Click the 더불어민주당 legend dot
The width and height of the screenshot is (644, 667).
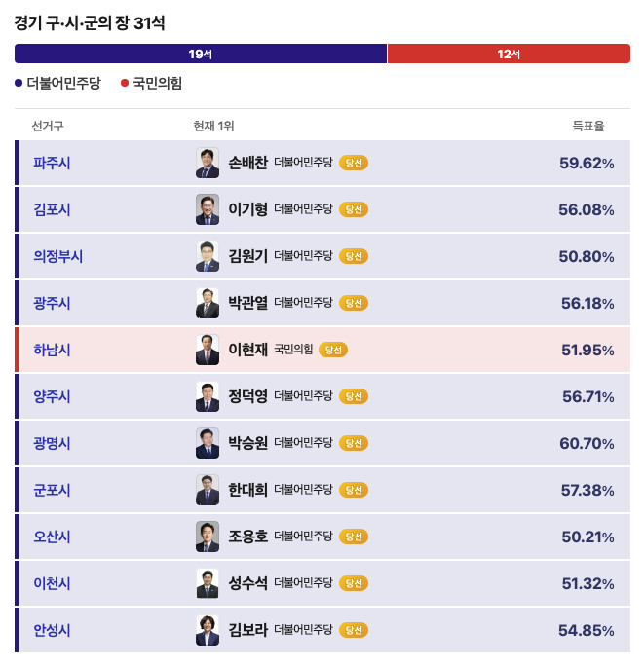19,83
